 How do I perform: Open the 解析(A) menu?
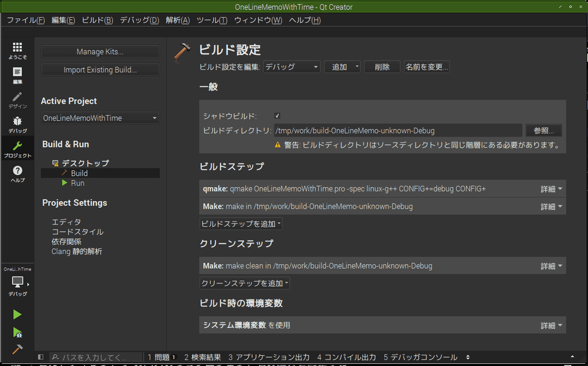[177, 20]
